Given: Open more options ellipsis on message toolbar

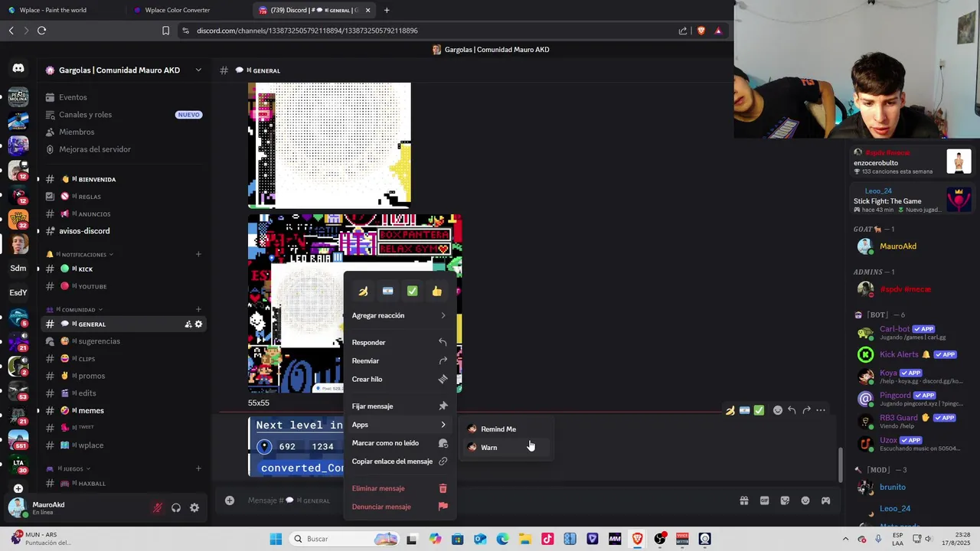Looking at the screenshot, I should (821, 410).
